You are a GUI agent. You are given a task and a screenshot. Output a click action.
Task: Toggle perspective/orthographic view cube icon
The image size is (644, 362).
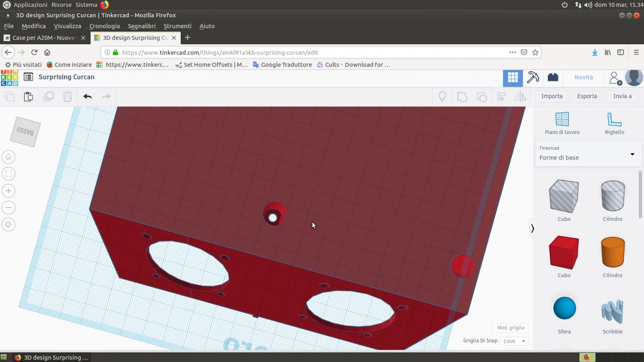[x=9, y=225]
